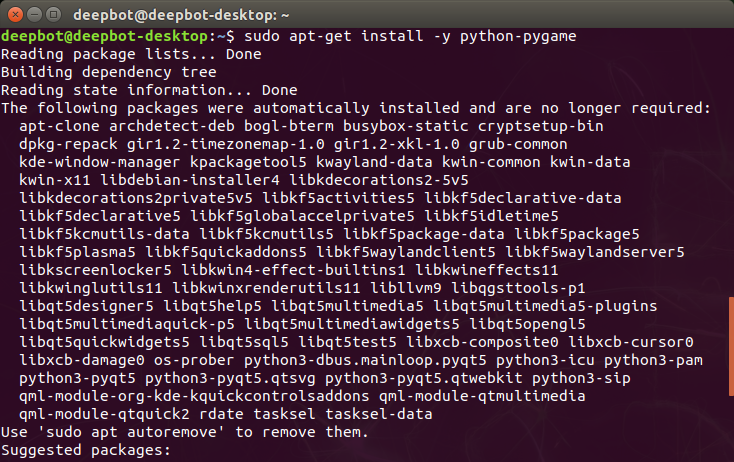734x462 pixels.
Task: Click the package name 'python3-pyqt5.qtwebkit'
Action: (x=424, y=378)
